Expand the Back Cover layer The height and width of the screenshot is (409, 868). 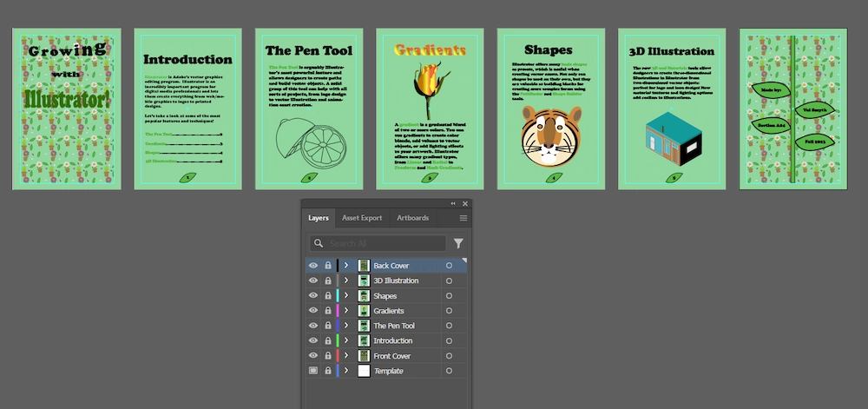click(x=346, y=266)
